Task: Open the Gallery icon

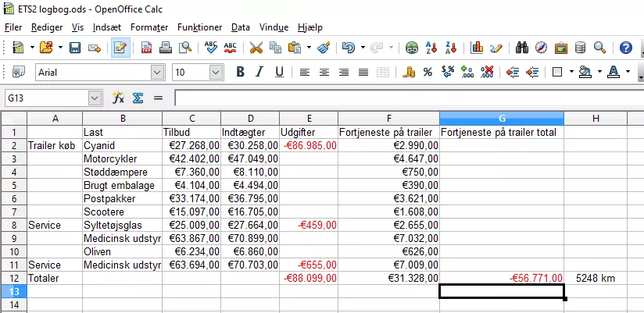Action: pyautogui.click(x=560, y=48)
